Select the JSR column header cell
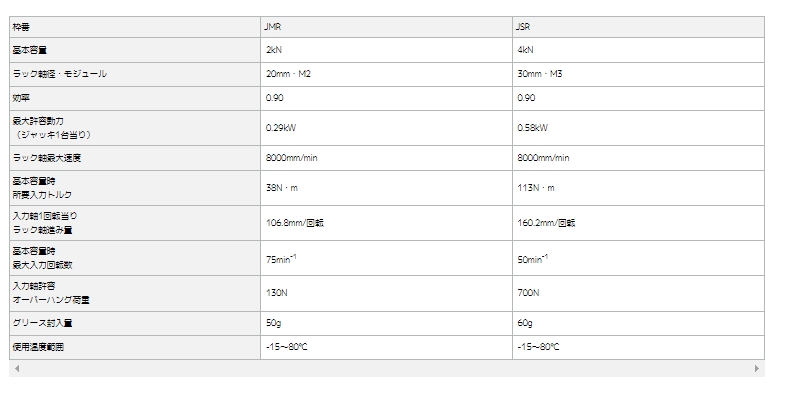This screenshot has width=786, height=396. pos(638,27)
